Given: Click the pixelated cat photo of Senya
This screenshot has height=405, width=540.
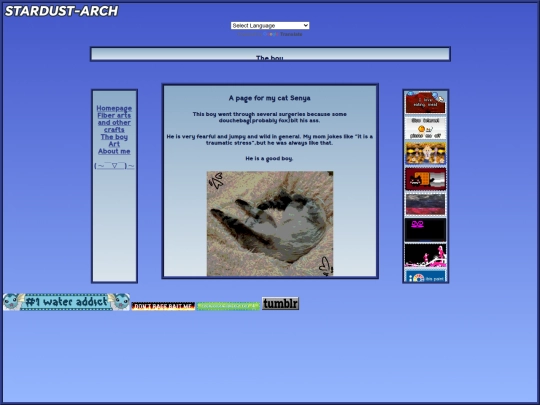Looking at the screenshot, I should [x=270, y=224].
